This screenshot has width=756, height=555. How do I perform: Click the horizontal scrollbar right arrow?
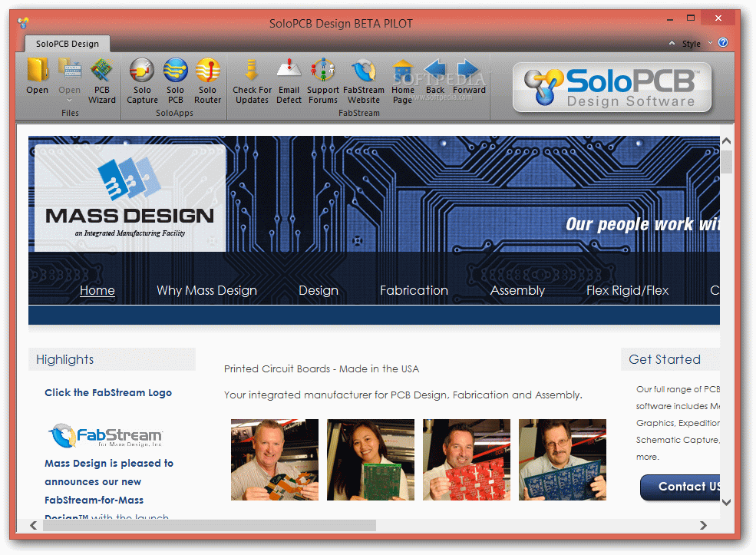(x=704, y=525)
